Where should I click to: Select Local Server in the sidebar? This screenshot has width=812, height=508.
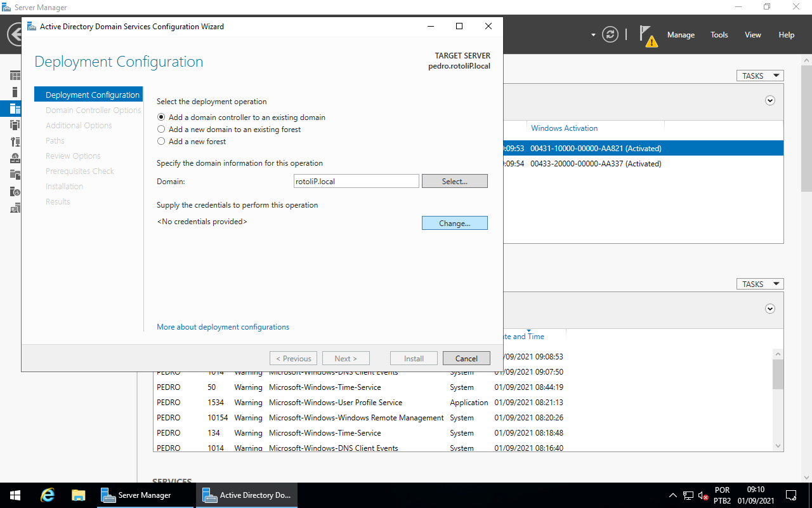14,92
